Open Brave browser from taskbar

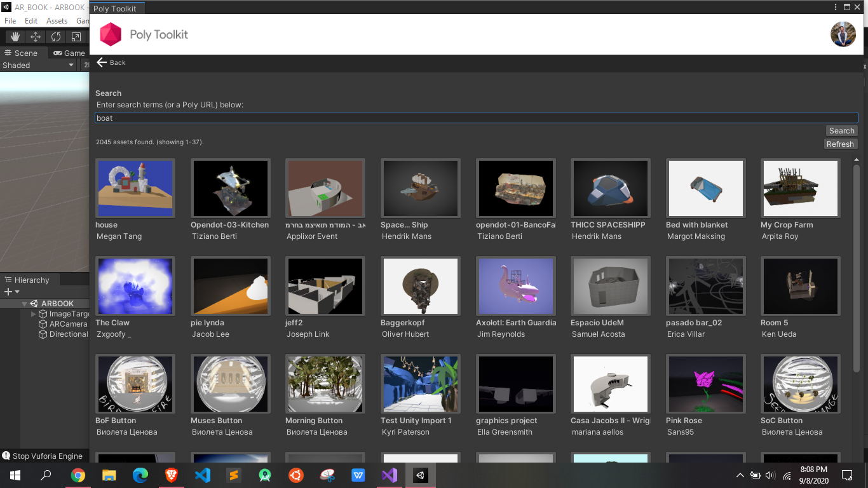click(172, 475)
